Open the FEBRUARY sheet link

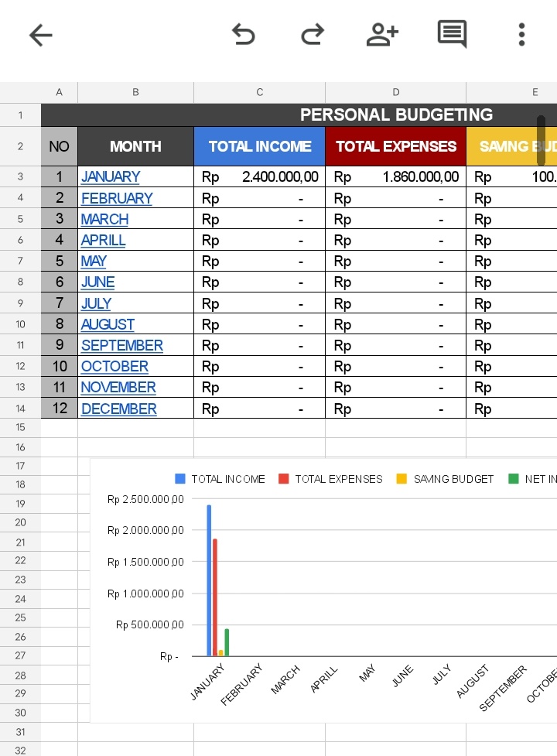117,198
